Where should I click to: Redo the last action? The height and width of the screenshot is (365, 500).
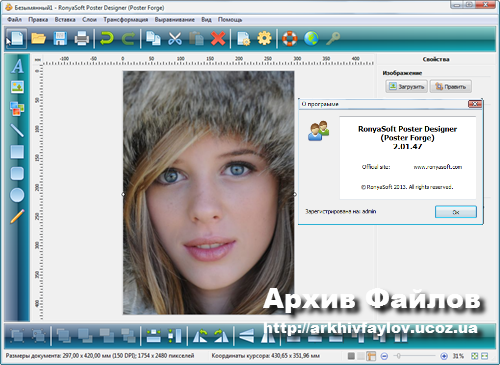pyautogui.click(x=128, y=38)
